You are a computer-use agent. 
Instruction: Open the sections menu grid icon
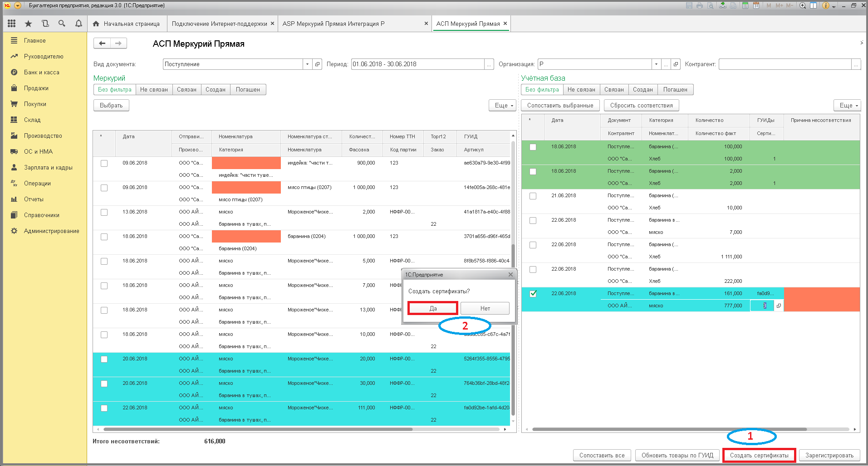point(12,24)
